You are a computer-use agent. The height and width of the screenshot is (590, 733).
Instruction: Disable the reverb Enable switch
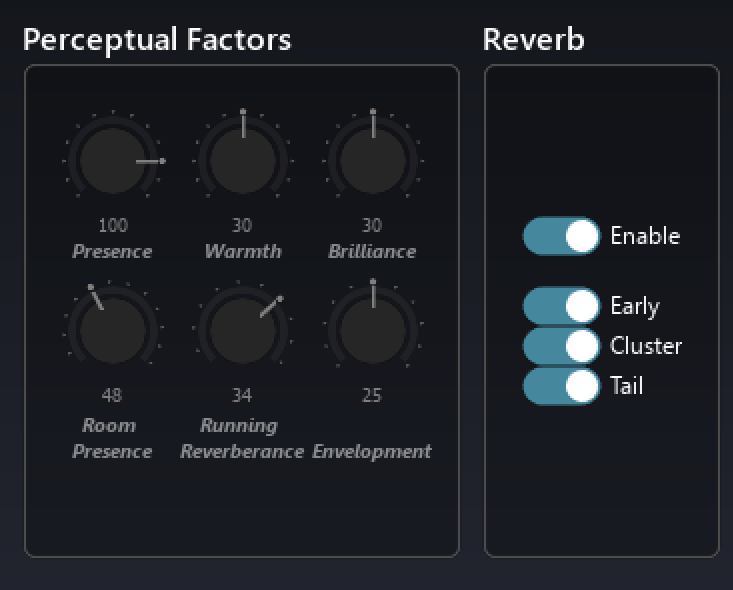pos(561,237)
